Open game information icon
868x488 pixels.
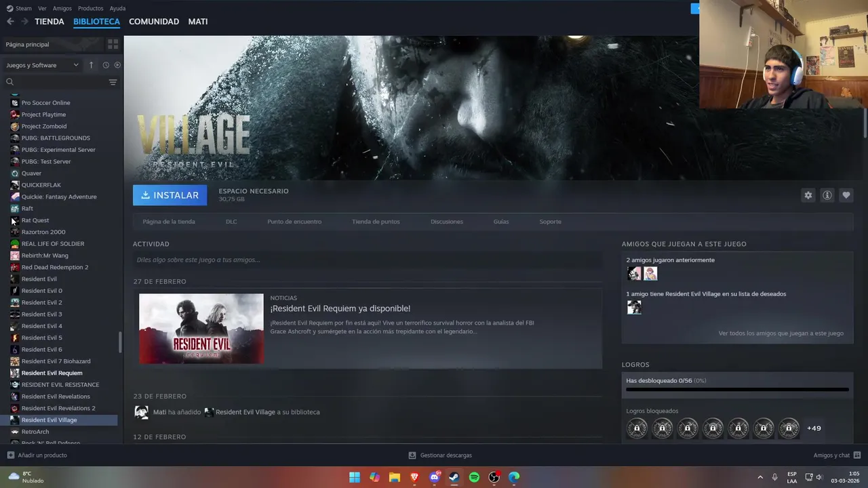tap(827, 195)
